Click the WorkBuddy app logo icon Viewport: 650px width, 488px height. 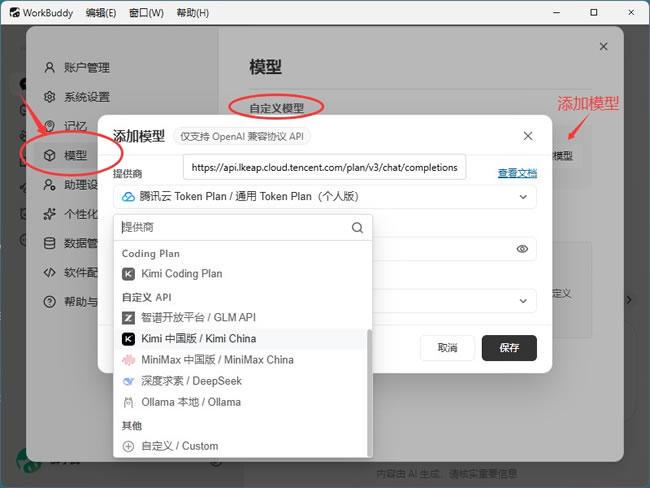pyautogui.click(x=15, y=12)
